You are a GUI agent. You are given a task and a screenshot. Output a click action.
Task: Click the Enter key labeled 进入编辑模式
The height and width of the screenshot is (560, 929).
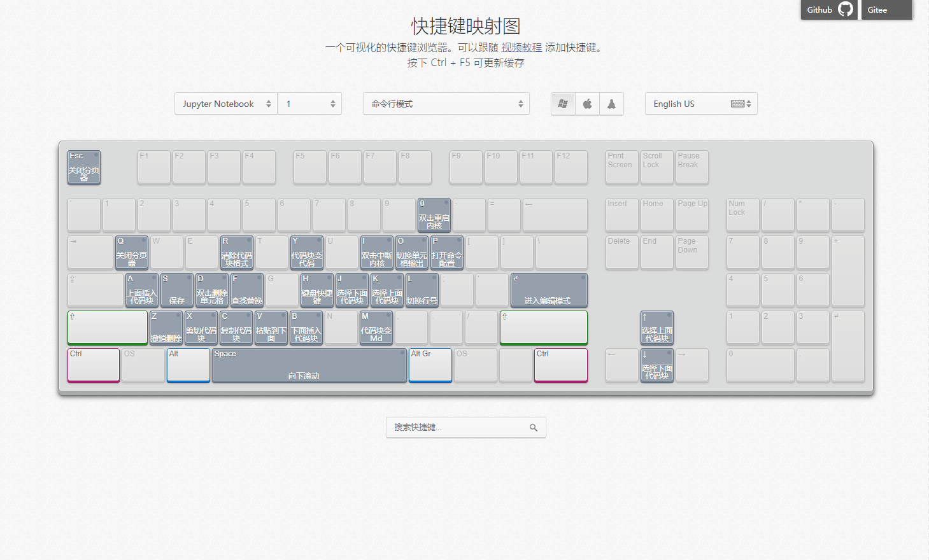pos(548,290)
